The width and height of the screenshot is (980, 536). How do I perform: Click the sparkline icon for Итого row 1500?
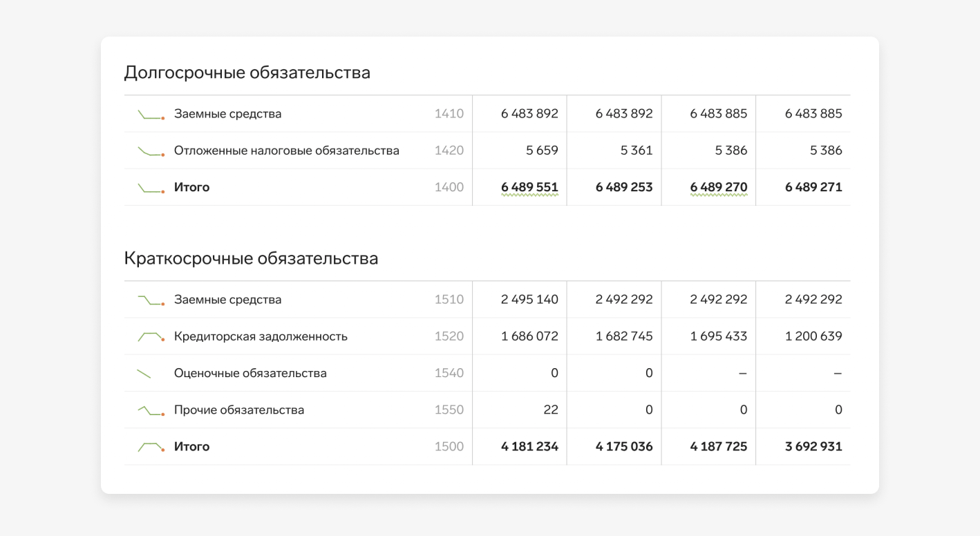pyautogui.click(x=151, y=447)
